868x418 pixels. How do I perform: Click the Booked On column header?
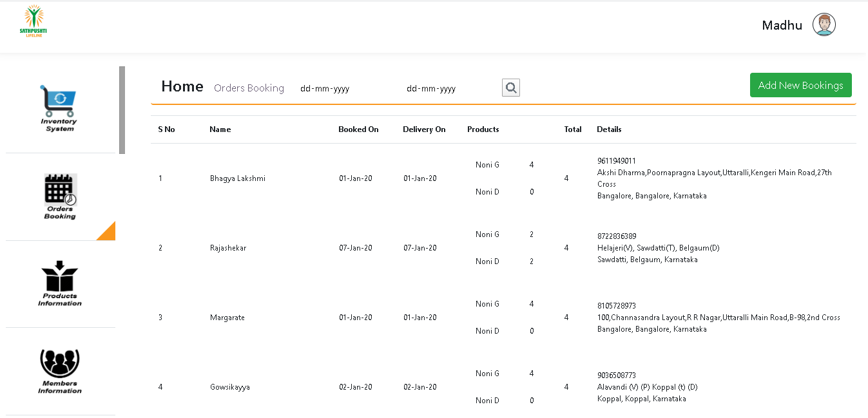pyautogui.click(x=358, y=129)
